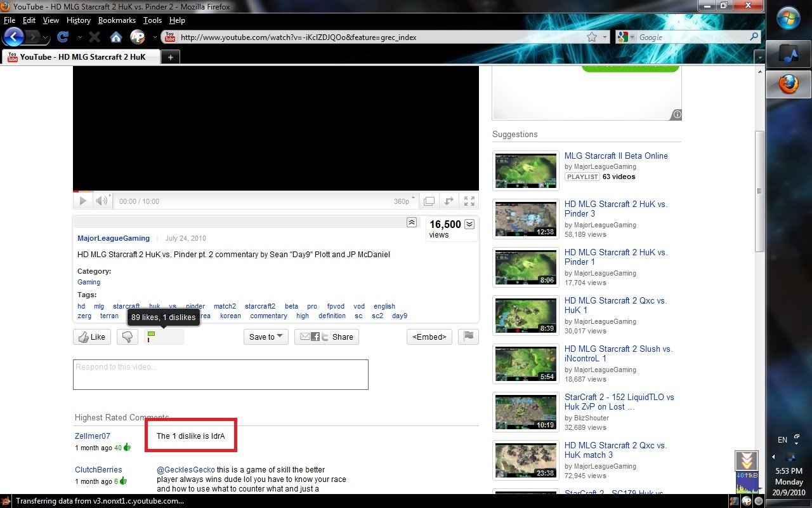Click the starcraft2 tag link

(260, 306)
